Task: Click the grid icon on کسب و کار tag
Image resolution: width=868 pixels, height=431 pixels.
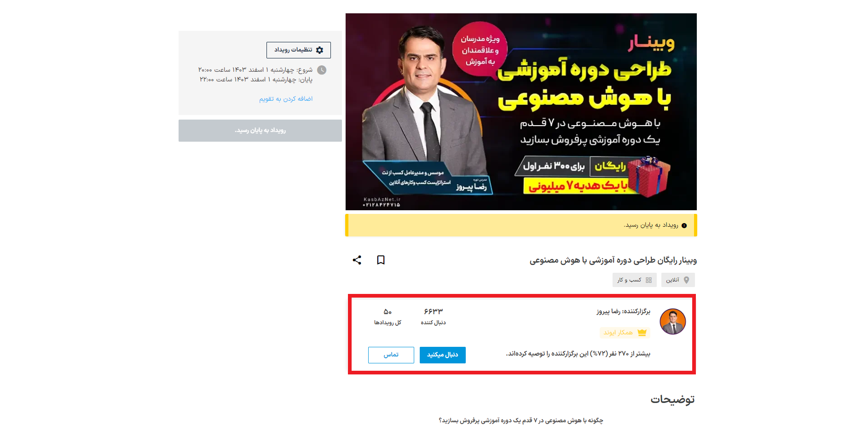Action: [x=648, y=280]
